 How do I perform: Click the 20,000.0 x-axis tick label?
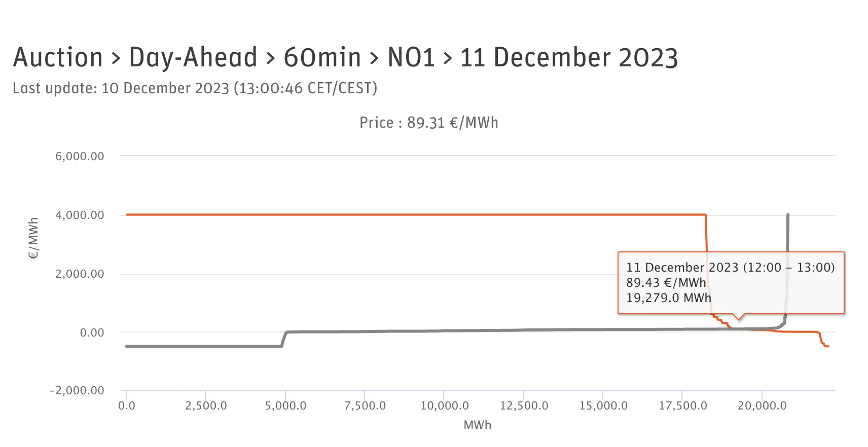(762, 405)
